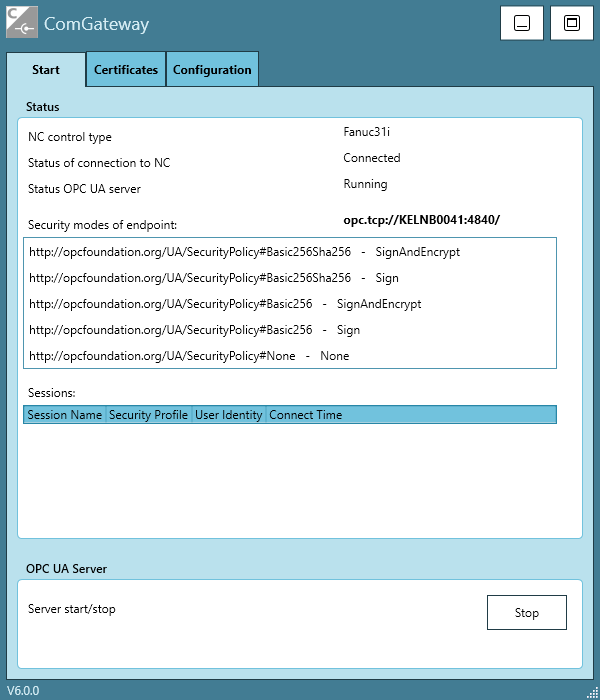The height and width of the screenshot is (700, 600).
Task: Open the Certificates tab
Action: tap(126, 70)
